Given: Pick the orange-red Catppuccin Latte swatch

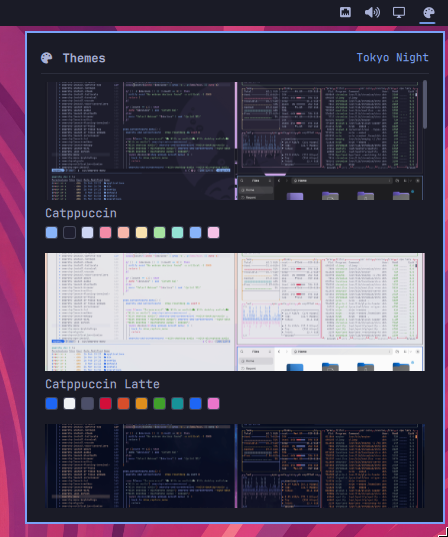Looking at the screenshot, I should click(123, 403).
